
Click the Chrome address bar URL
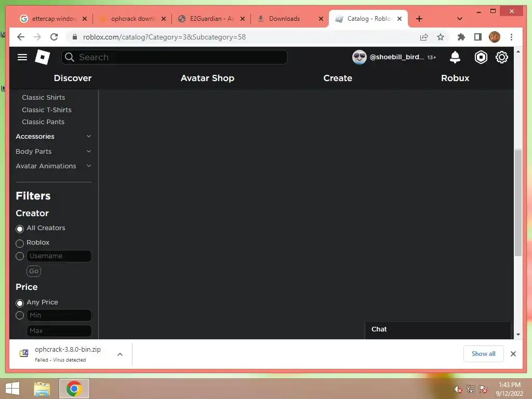click(164, 37)
